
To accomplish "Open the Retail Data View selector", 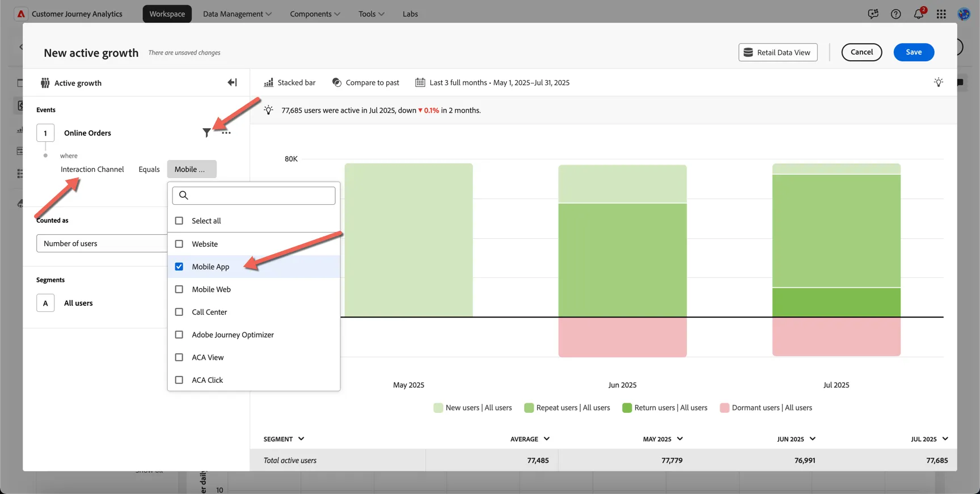I will [778, 52].
